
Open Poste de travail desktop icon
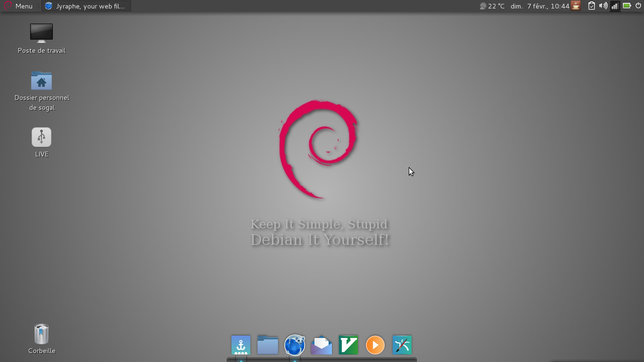41,34
